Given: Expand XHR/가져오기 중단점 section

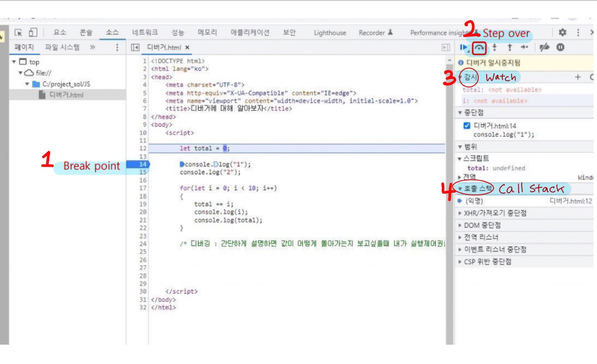Looking at the screenshot, I should pyautogui.click(x=460, y=213).
